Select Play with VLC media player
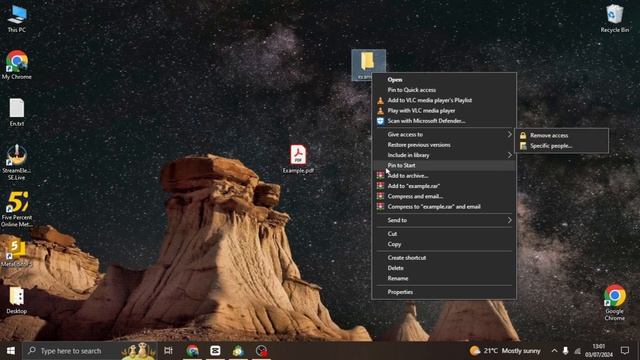Image resolution: width=640 pixels, height=360 pixels. [x=444, y=111]
